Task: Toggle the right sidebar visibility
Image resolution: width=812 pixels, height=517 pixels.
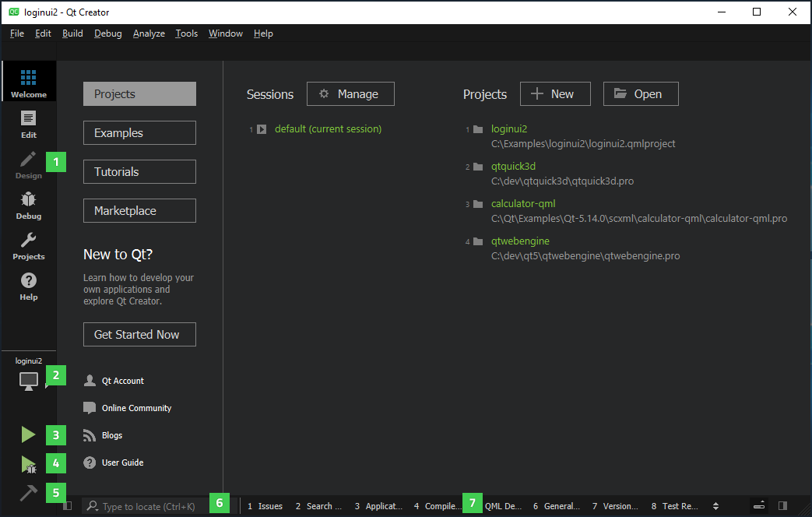Action: [783, 506]
